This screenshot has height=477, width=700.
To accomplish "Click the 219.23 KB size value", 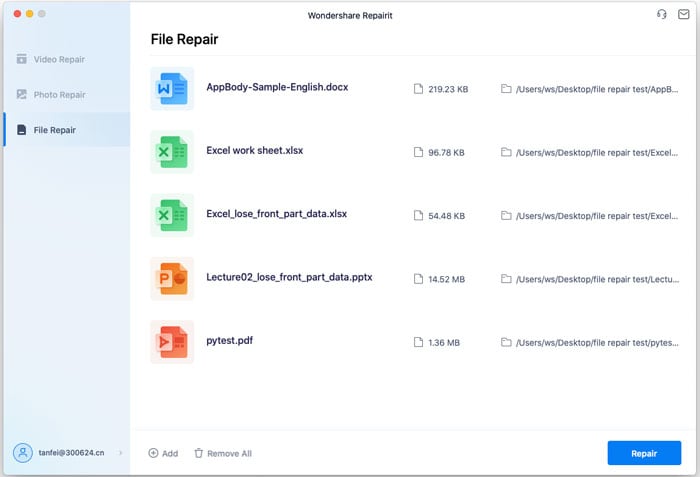I will click(448, 89).
